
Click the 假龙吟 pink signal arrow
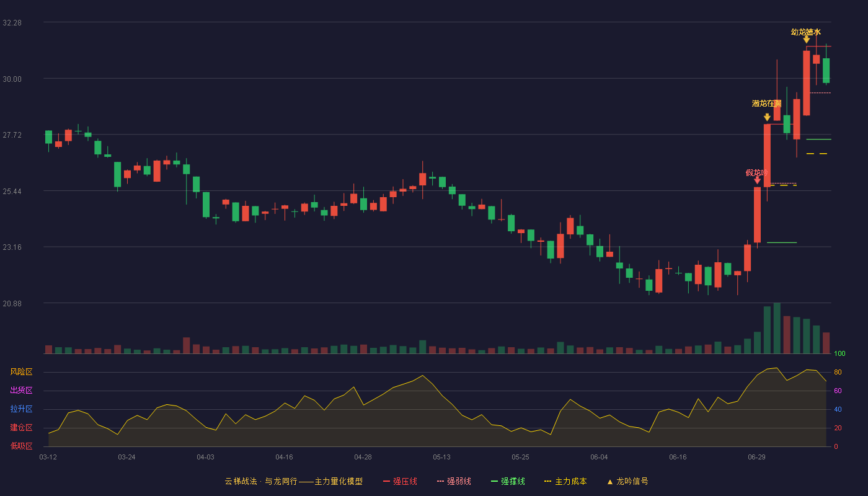pos(757,180)
